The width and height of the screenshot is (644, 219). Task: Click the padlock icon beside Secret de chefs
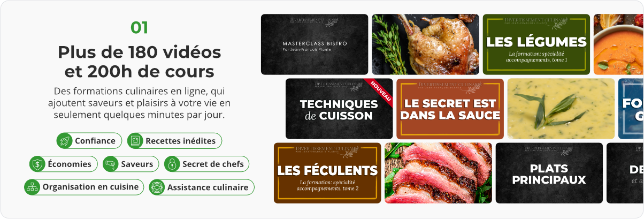pyautogui.click(x=172, y=164)
